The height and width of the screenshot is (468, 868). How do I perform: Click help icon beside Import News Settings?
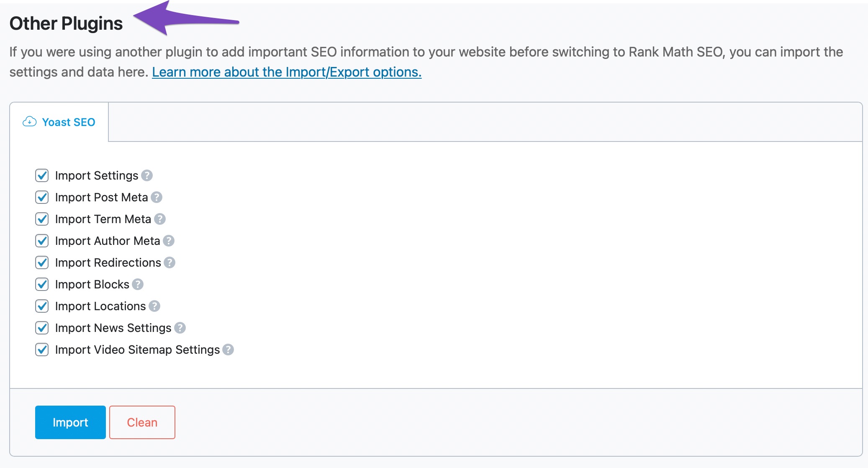coord(180,328)
